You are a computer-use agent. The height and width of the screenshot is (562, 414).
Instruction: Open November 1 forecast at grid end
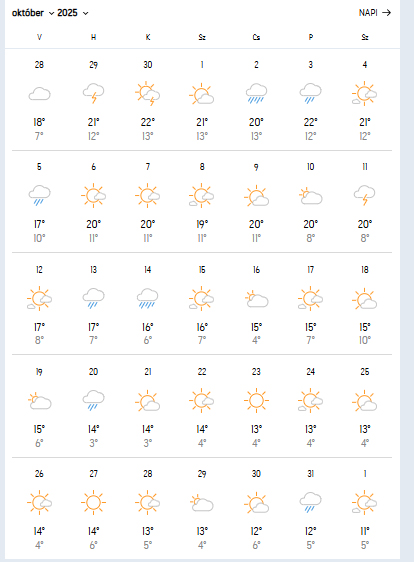pyautogui.click(x=365, y=509)
